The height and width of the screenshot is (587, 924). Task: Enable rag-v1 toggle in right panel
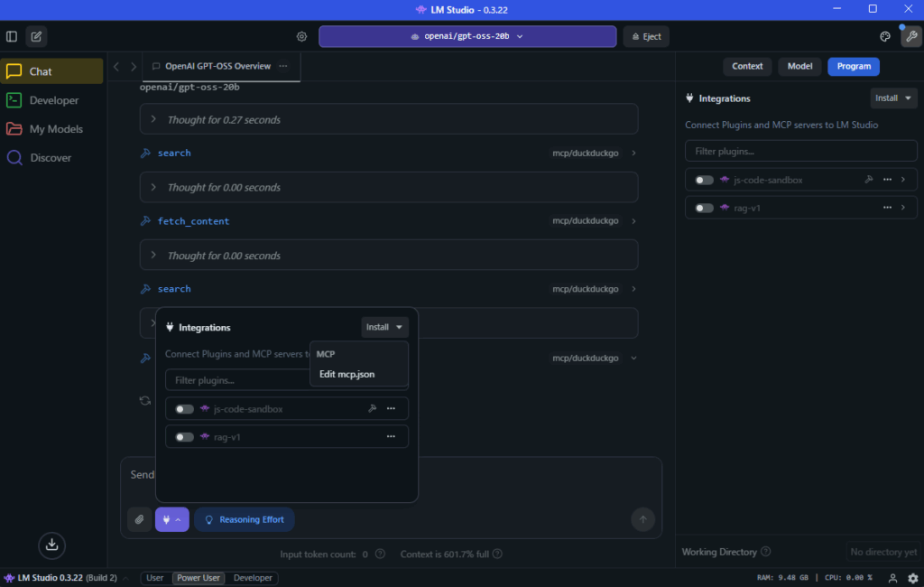point(704,208)
